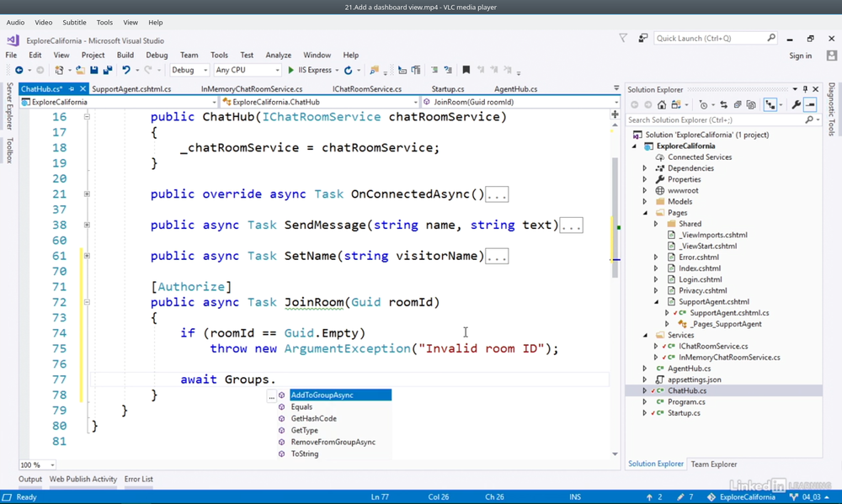Collapse the Services folder node

click(645, 335)
